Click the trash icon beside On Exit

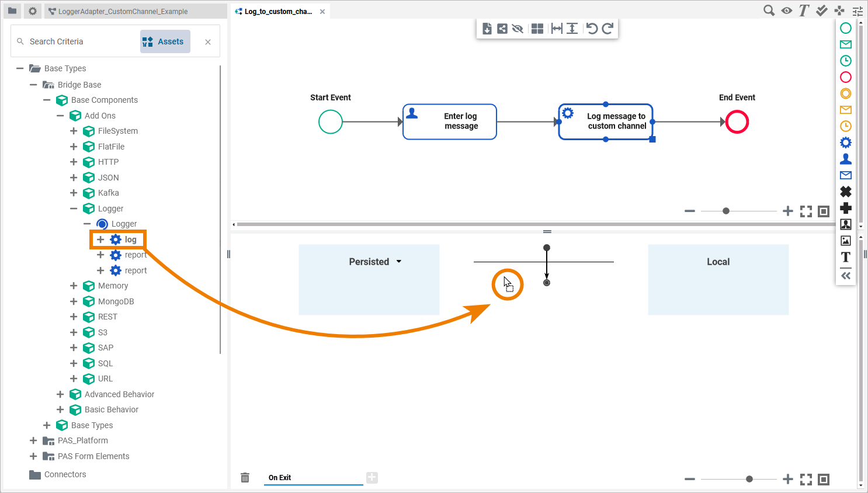click(x=245, y=478)
